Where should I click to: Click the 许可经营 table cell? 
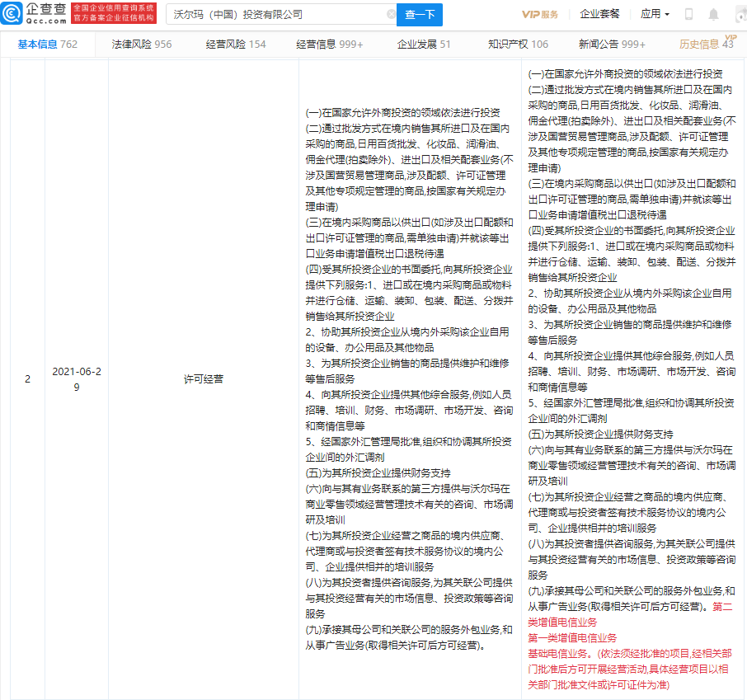pyautogui.click(x=203, y=380)
